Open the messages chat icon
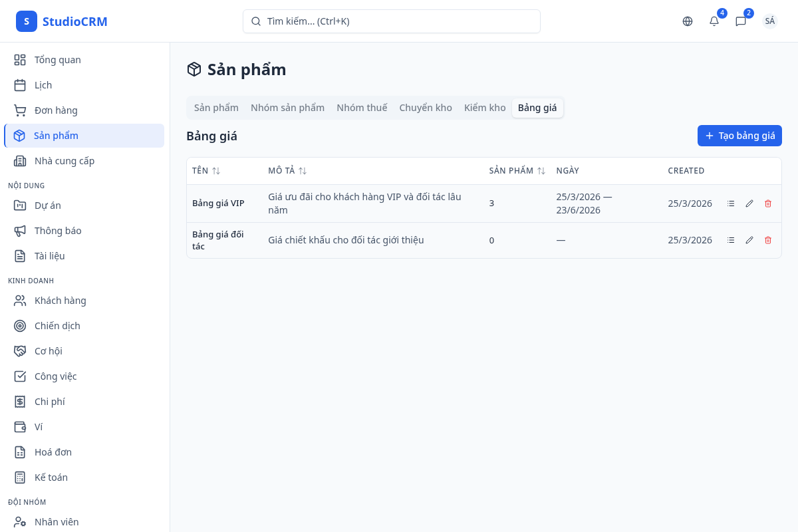 (741, 21)
